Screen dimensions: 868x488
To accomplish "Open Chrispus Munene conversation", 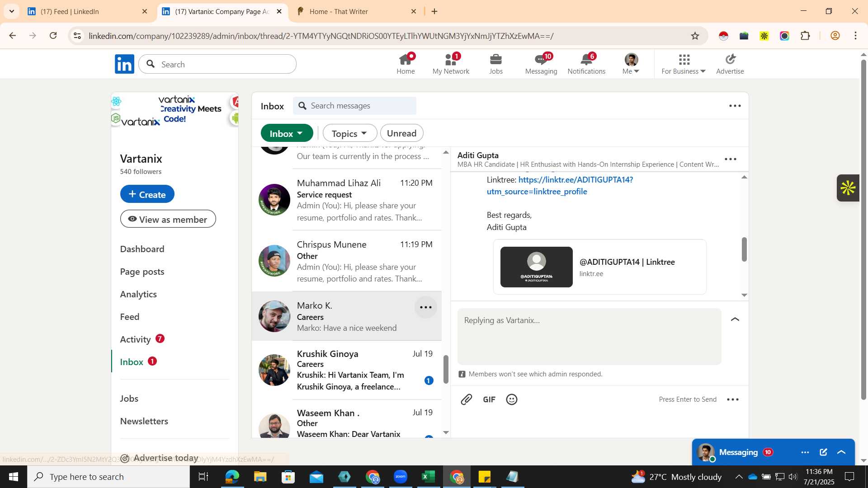I will 347,261.
